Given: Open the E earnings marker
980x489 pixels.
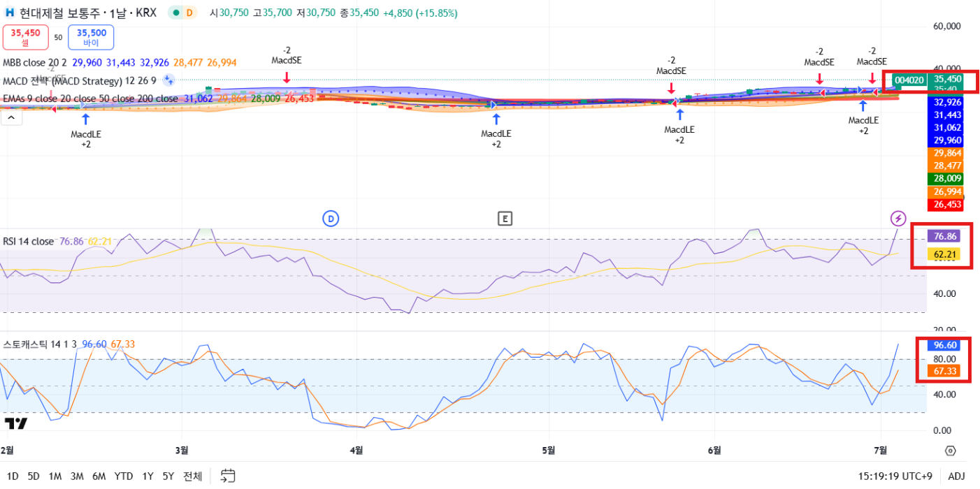Looking at the screenshot, I should 505,219.
